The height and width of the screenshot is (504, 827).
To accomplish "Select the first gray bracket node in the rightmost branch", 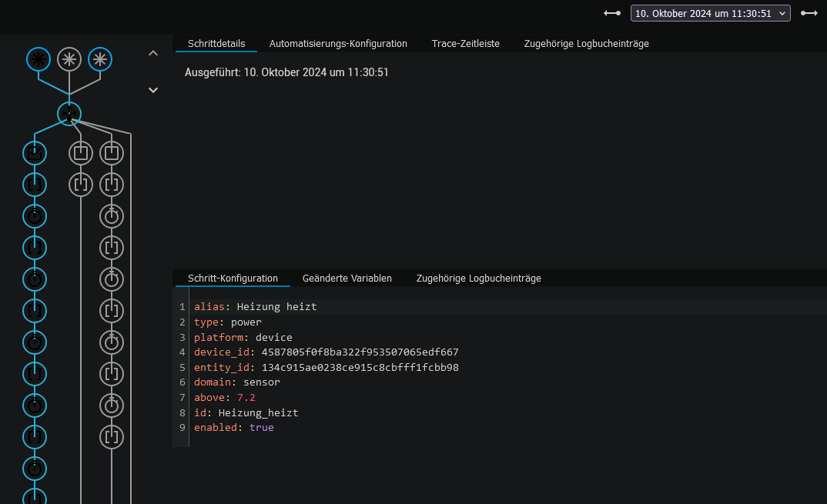I will tap(112, 185).
